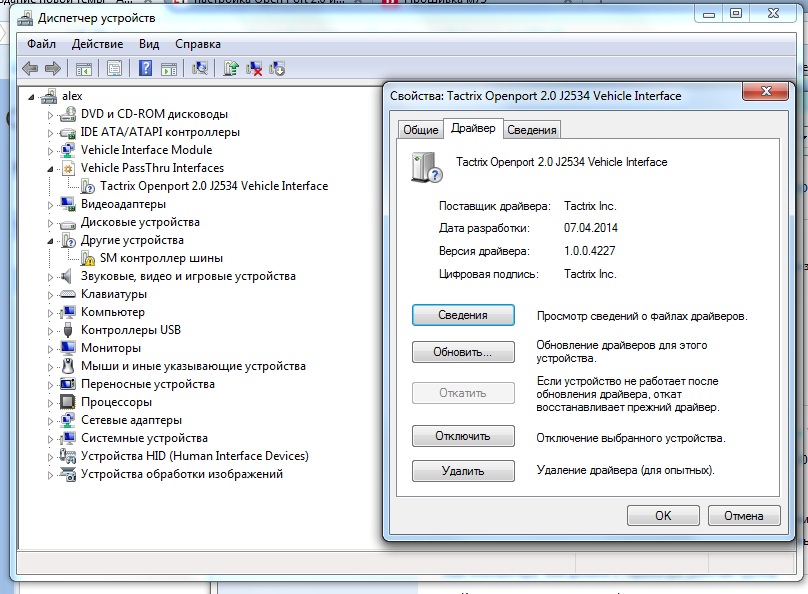
Task: Scan for hardware changes icon
Action: [x=199, y=68]
